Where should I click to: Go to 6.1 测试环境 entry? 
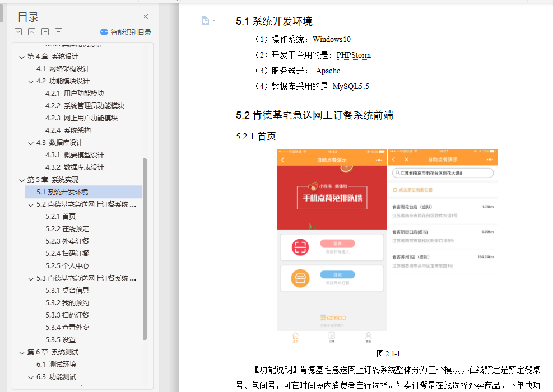tap(57, 365)
